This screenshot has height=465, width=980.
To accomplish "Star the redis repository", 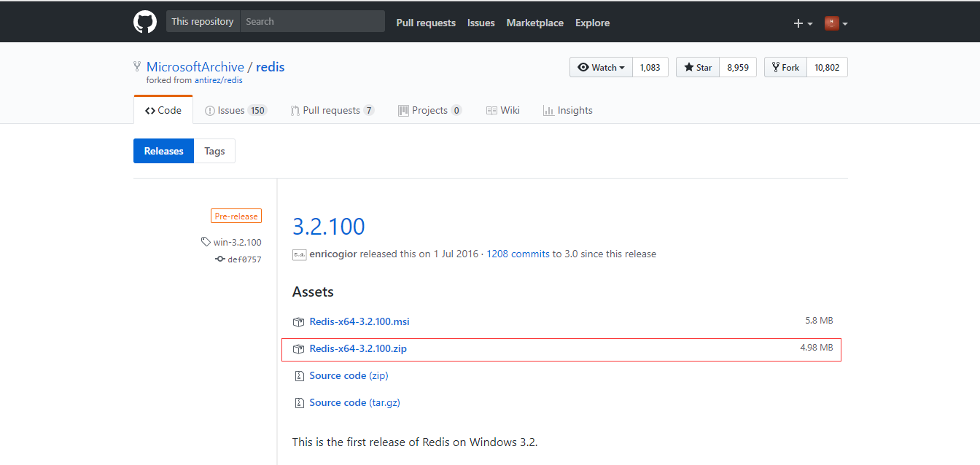I will pos(698,67).
